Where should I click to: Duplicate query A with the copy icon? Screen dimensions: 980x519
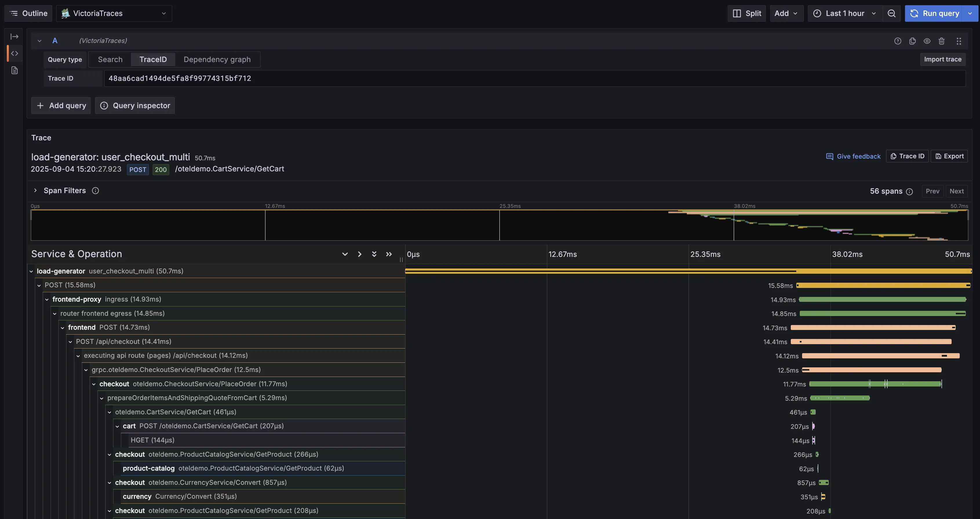tap(912, 41)
